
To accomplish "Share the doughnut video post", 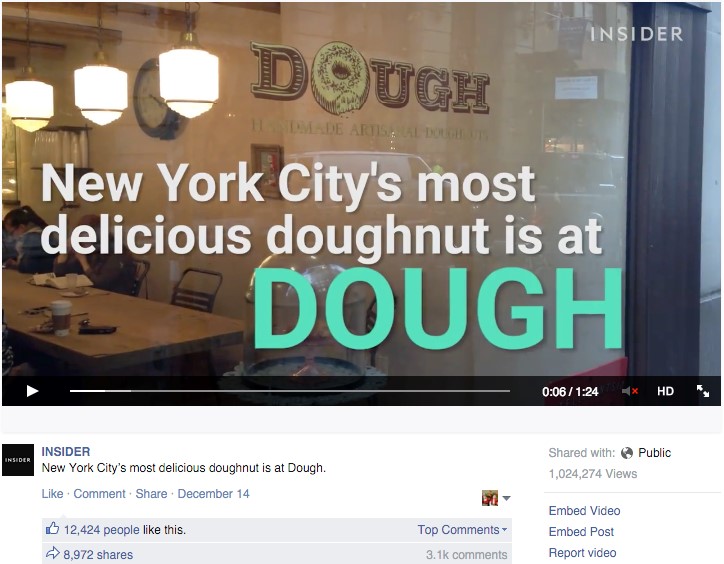I will [x=151, y=494].
